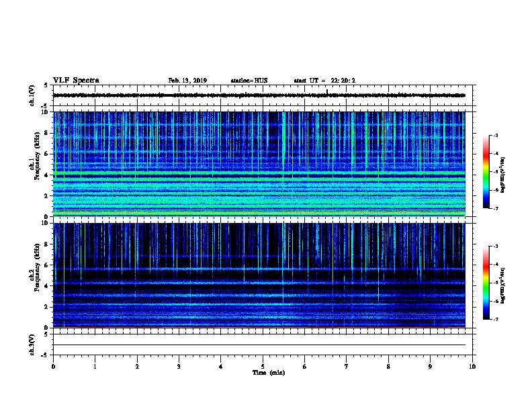Click the ch.1 'Frequency (kHz)' label
Screen dimensions: 532x411
pyautogui.click(x=37, y=156)
